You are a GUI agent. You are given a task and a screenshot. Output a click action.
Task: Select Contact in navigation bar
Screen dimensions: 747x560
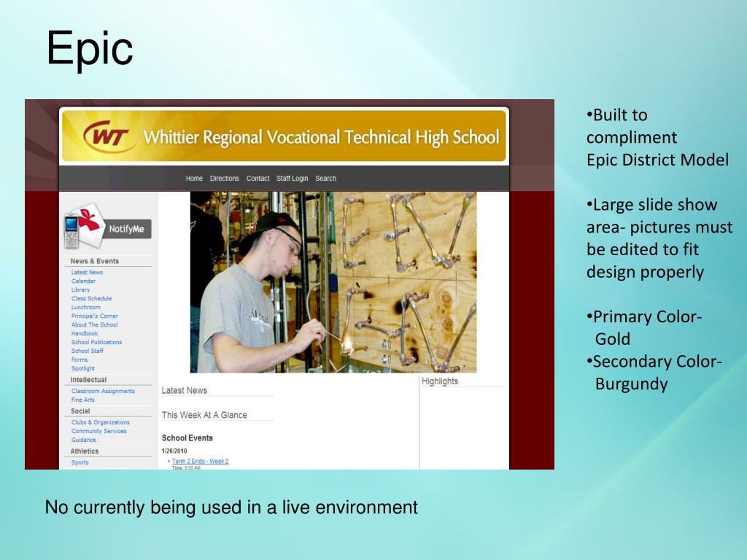(x=258, y=179)
